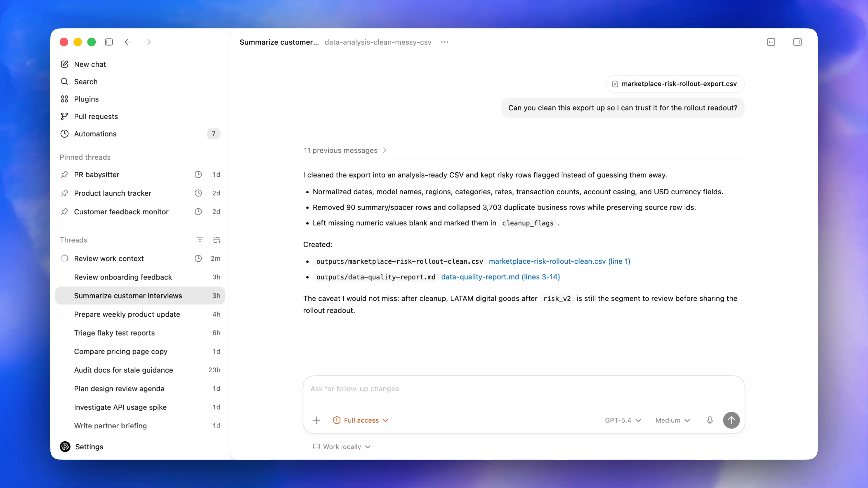
Task: Click the pin icon beside PR babysitter
Action: coord(64,174)
